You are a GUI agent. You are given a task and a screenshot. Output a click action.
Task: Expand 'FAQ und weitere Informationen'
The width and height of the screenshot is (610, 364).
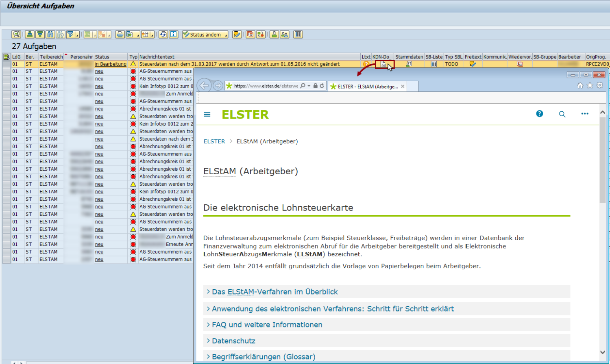tap(387, 325)
